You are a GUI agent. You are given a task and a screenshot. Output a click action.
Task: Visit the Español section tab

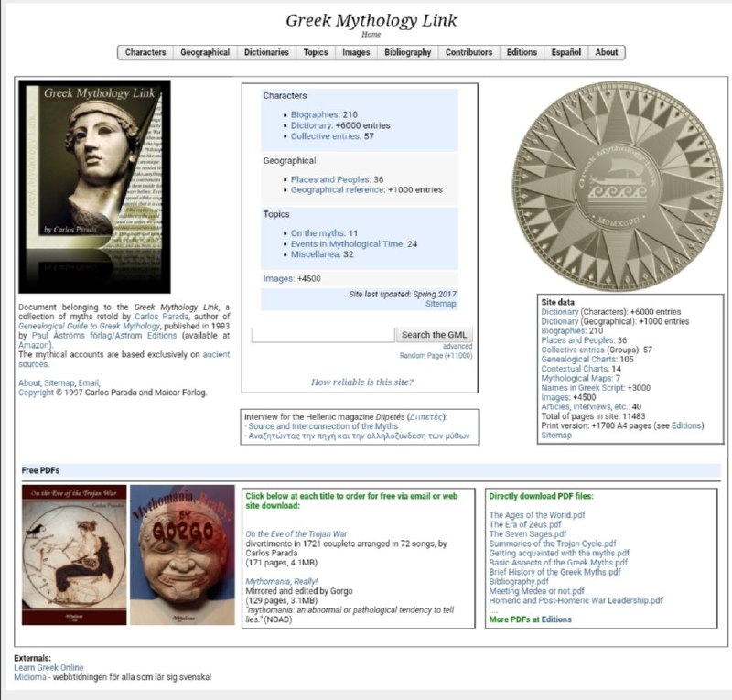click(567, 52)
